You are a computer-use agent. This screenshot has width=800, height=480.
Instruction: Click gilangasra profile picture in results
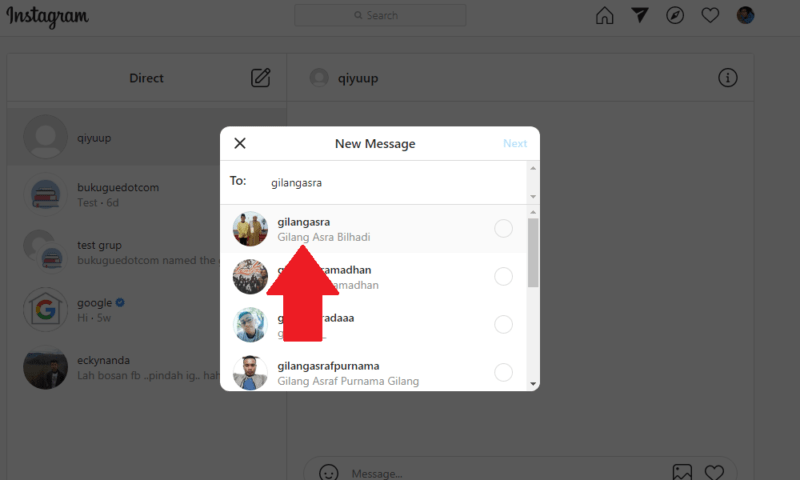pos(250,229)
